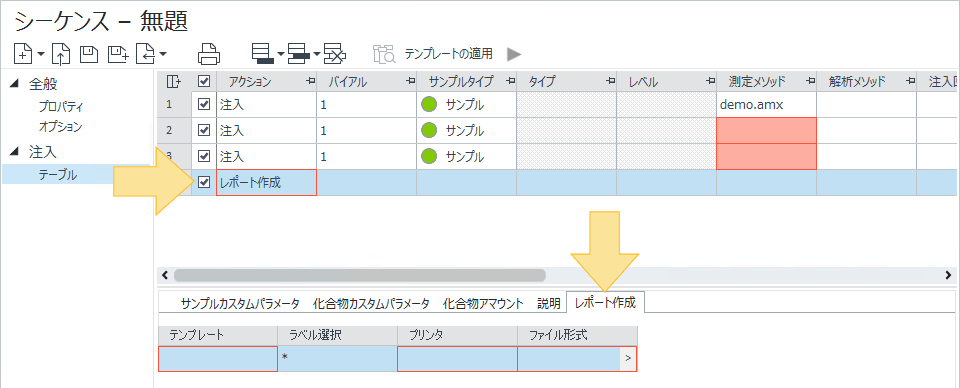Viewport: 960px width, 388px height.
Task: Click the 注入 action cell in row 1
Action: pyautogui.click(x=266, y=105)
